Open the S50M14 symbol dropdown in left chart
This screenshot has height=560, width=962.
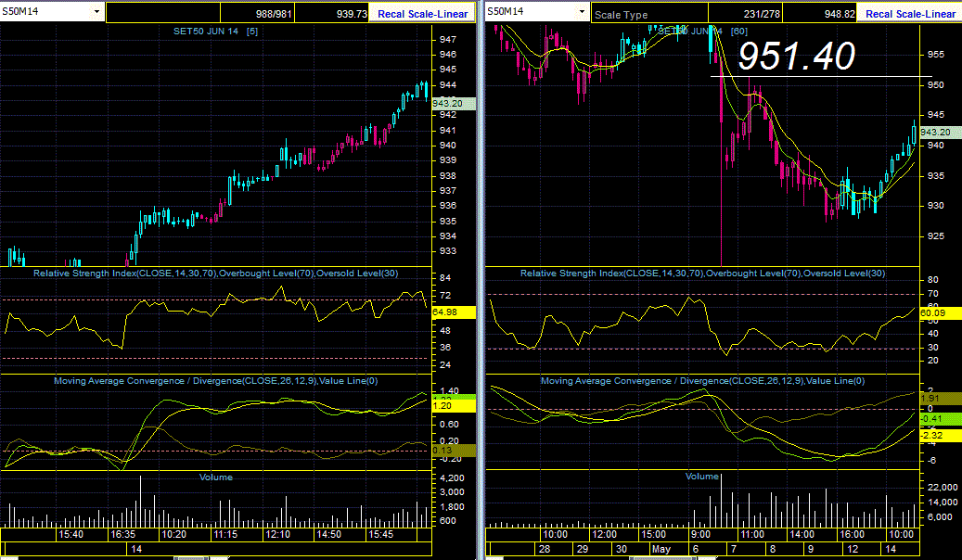[96, 12]
